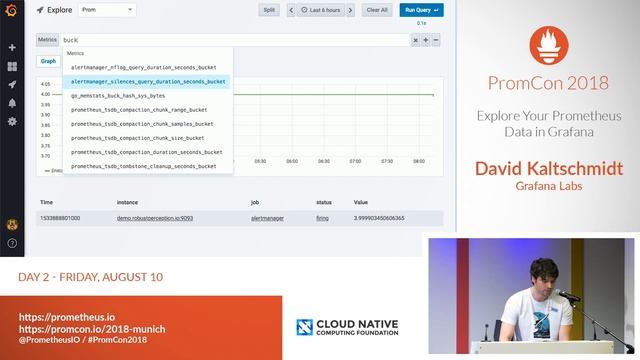Click the 3.999903450606365 value cell

click(x=379, y=218)
